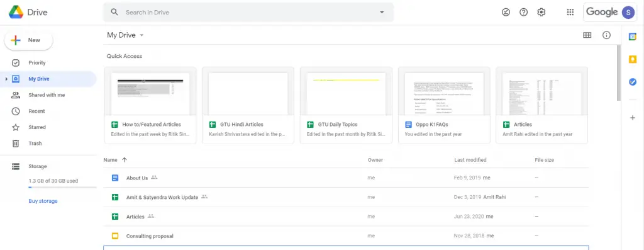The width and height of the screenshot is (644, 250).
Task: Open the My Drive header dropdown
Action: point(125,35)
